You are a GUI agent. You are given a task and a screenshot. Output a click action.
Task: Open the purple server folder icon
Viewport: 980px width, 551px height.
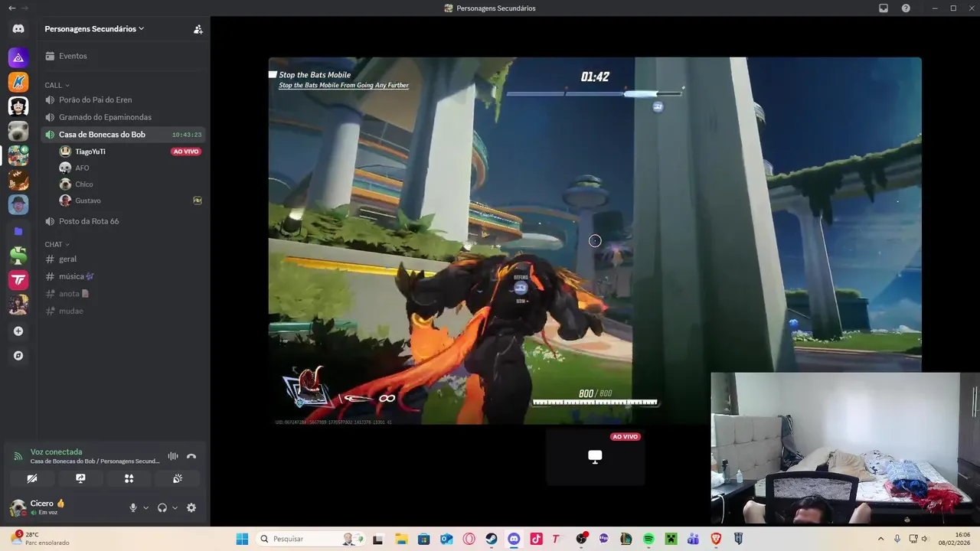pyautogui.click(x=18, y=231)
